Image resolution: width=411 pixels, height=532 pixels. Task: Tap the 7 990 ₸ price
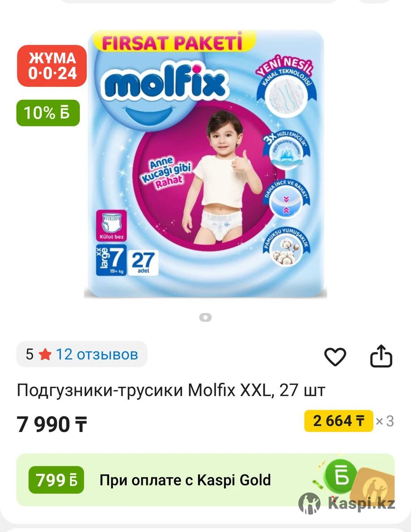tap(52, 425)
